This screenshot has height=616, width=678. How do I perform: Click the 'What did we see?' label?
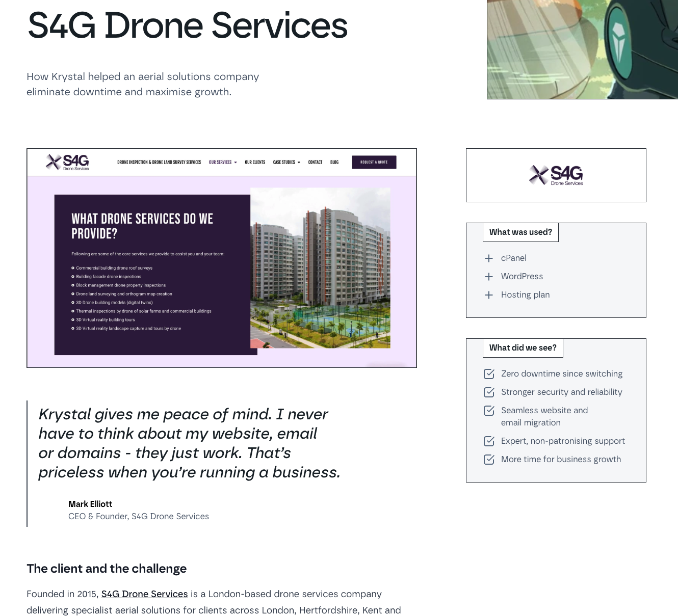click(523, 348)
